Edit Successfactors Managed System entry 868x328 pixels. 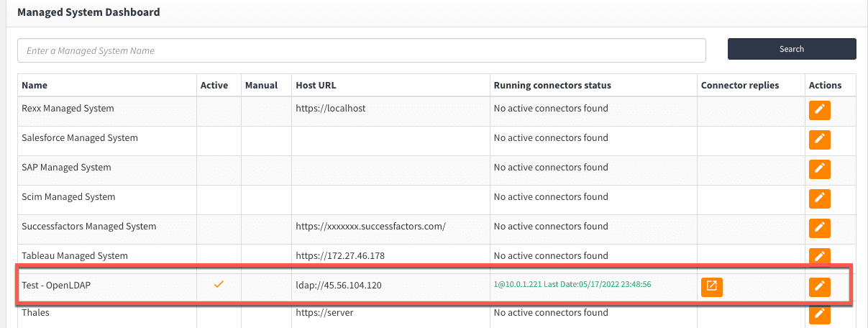819,228
